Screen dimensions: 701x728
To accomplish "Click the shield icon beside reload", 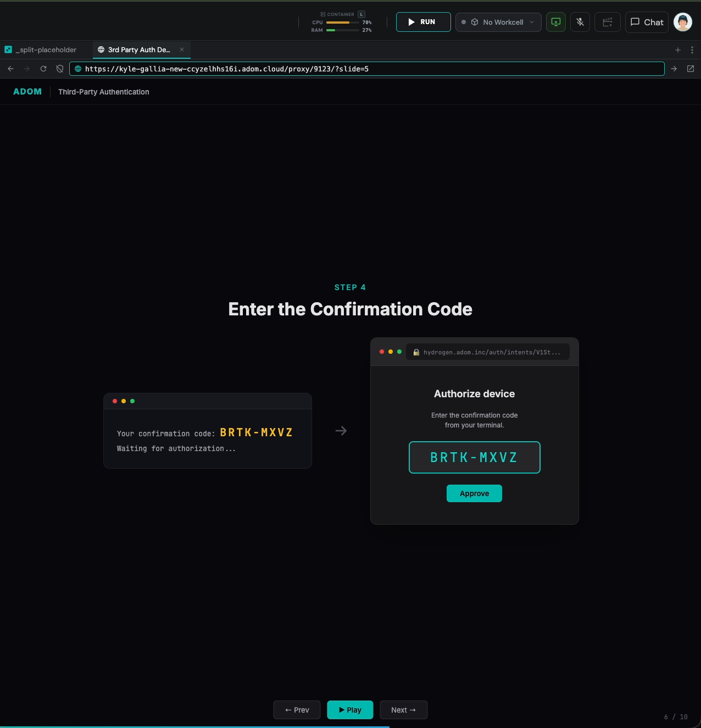I will [x=60, y=69].
